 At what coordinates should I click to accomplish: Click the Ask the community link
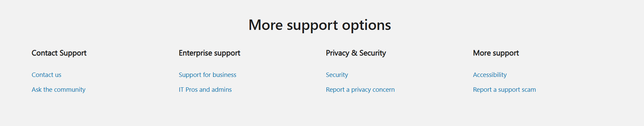(59, 90)
